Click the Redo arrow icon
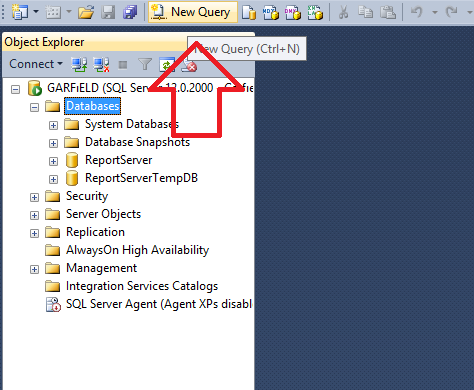474x390 pixels. point(452,12)
